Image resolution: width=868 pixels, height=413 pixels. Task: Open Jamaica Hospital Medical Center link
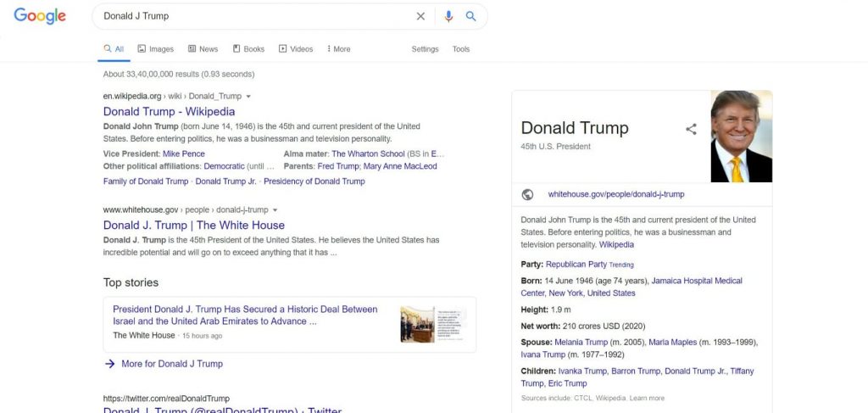(631, 287)
